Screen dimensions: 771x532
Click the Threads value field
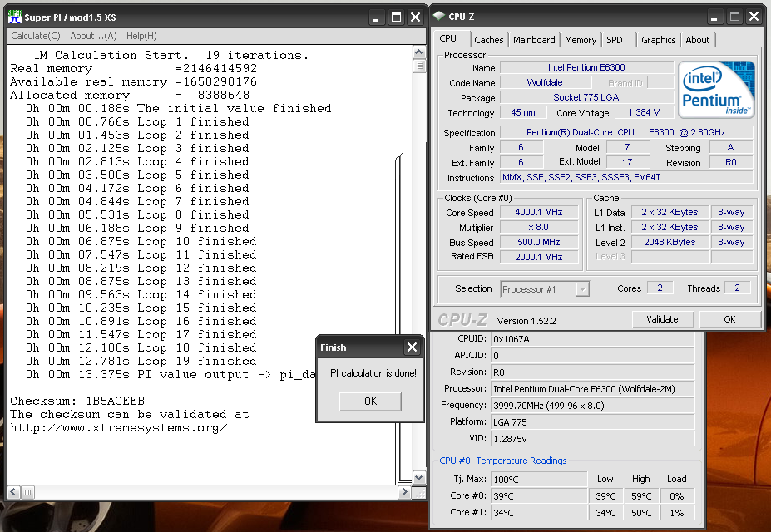(x=737, y=288)
